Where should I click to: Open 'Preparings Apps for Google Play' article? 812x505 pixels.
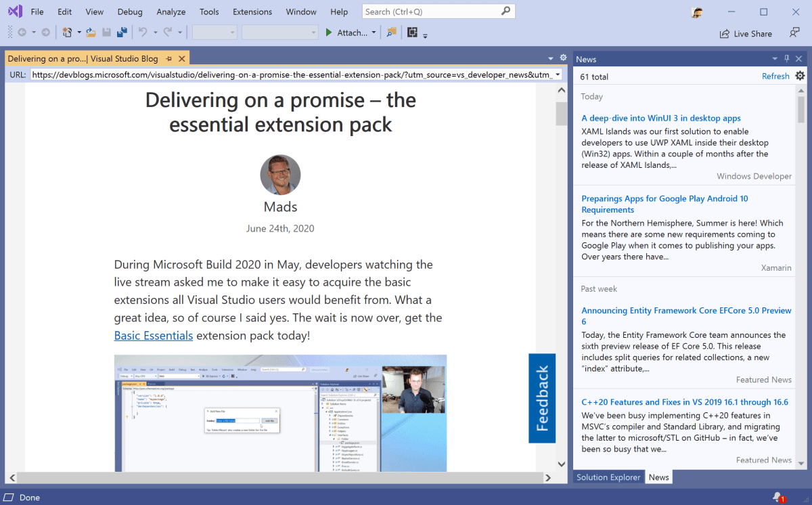coord(665,204)
